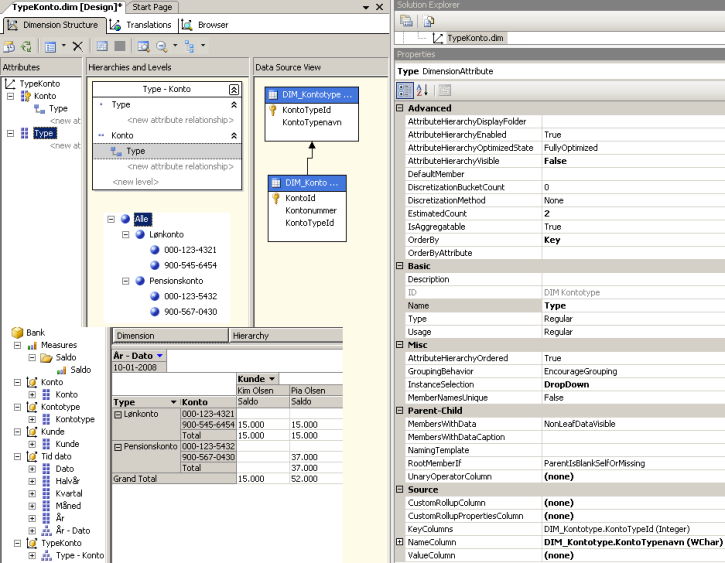725x563 pixels.
Task: Collapse the Alle member node
Action: pyautogui.click(x=111, y=219)
